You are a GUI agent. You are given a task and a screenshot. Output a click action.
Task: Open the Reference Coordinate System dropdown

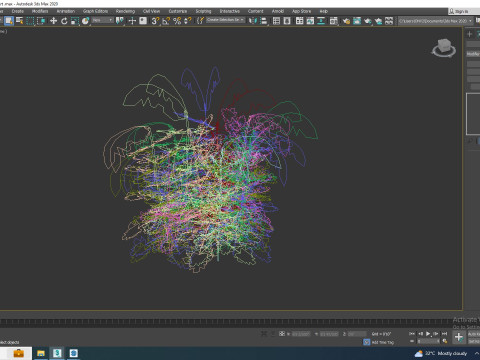[x=103, y=20]
